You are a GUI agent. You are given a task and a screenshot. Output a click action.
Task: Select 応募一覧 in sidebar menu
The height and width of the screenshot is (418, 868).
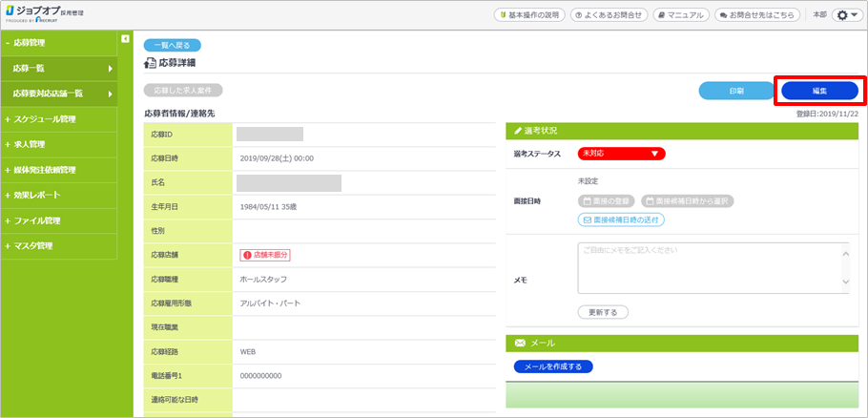tap(57, 69)
